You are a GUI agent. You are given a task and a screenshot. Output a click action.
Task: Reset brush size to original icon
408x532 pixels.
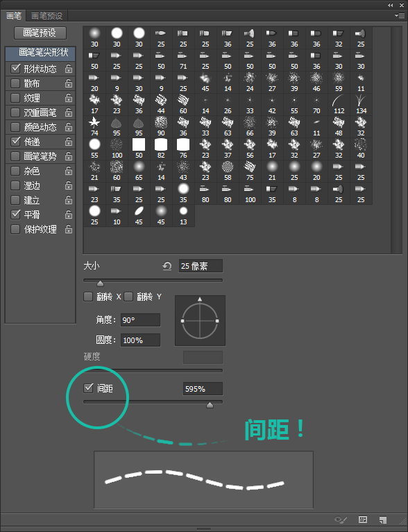167,266
